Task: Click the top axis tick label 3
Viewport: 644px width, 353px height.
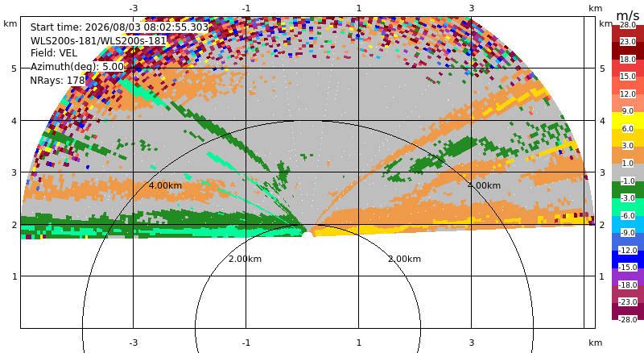Action: [471, 8]
